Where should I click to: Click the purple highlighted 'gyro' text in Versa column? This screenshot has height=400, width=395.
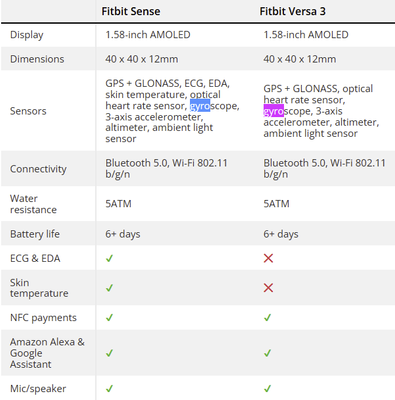tap(274, 111)
